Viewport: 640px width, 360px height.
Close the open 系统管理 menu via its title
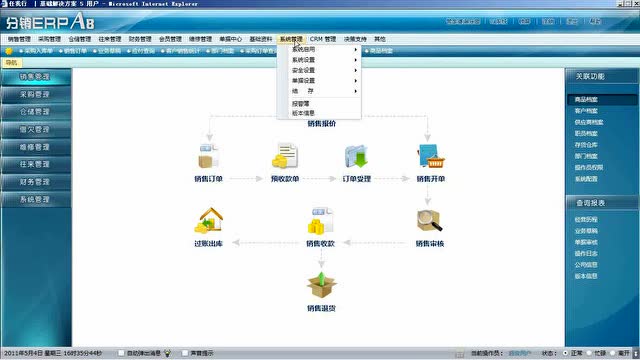click(291, 39)
